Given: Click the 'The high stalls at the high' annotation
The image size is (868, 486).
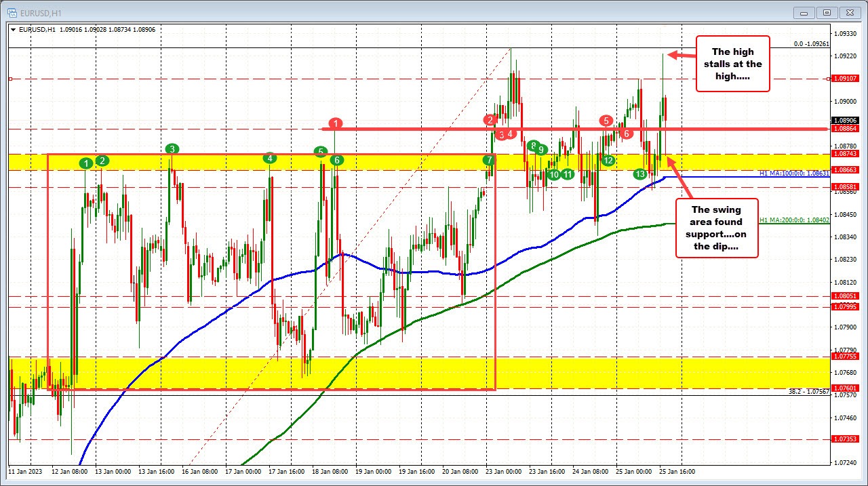Looking at the screenshot, I should (732, 64).
